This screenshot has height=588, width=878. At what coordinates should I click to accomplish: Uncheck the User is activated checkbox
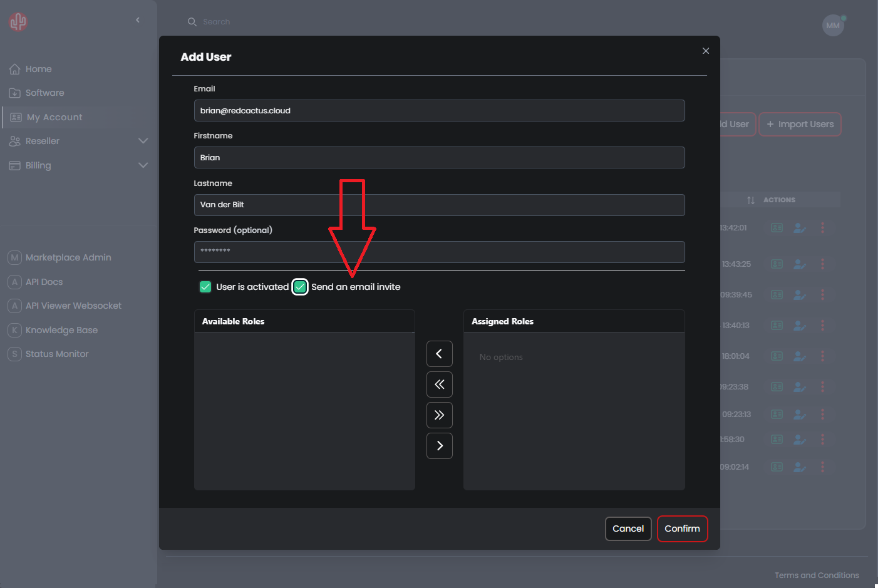pyautogui.click(x=205, y=287)
